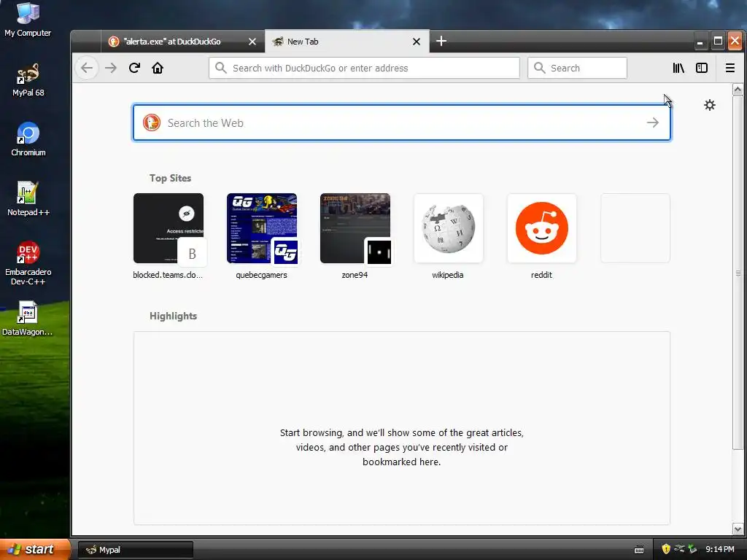Click the security shield tray icon
Image resolution: width=747 pixels, height=560 pixels.
666,549
